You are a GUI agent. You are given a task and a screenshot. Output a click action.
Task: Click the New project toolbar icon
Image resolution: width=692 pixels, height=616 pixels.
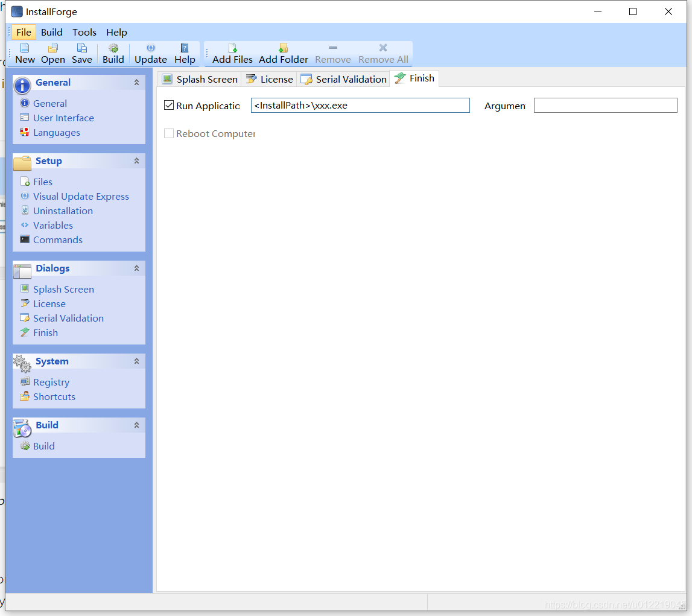[25, 48]
